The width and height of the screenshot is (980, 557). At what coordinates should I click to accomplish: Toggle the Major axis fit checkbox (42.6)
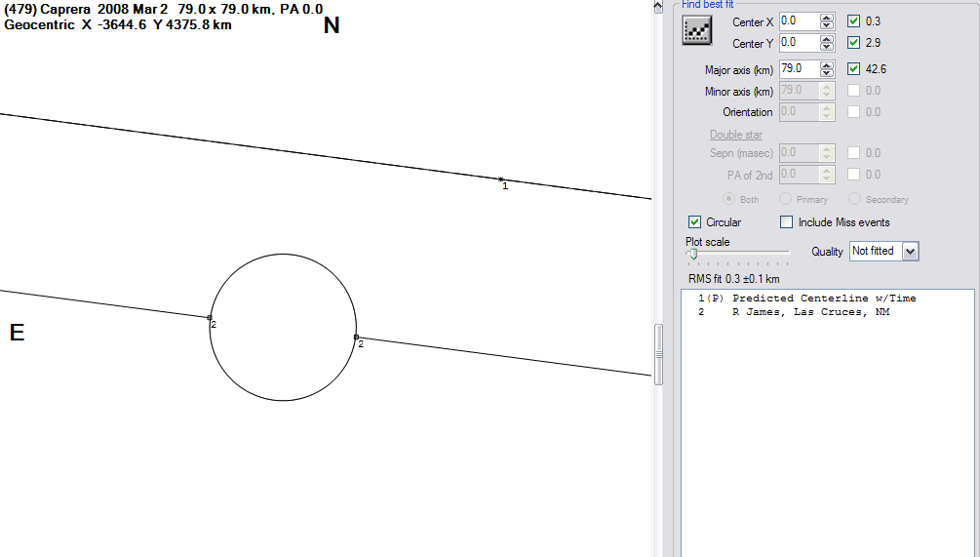point(854,68)
